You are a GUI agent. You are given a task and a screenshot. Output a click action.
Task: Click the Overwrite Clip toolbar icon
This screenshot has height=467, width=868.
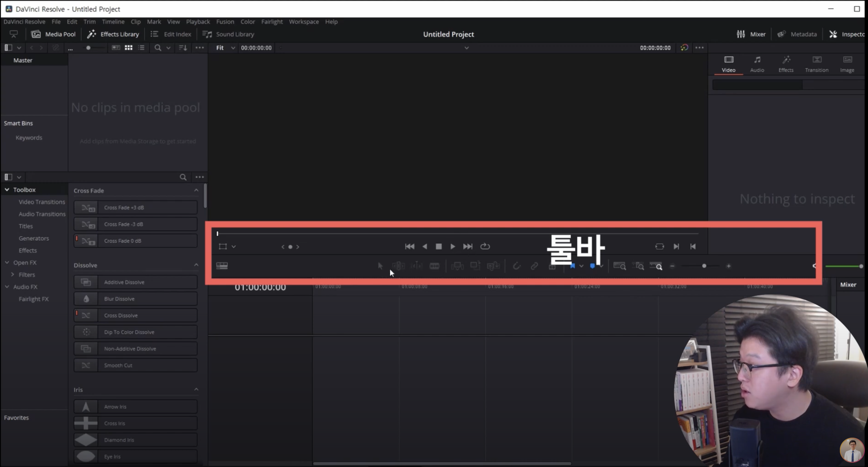(475, 266)
